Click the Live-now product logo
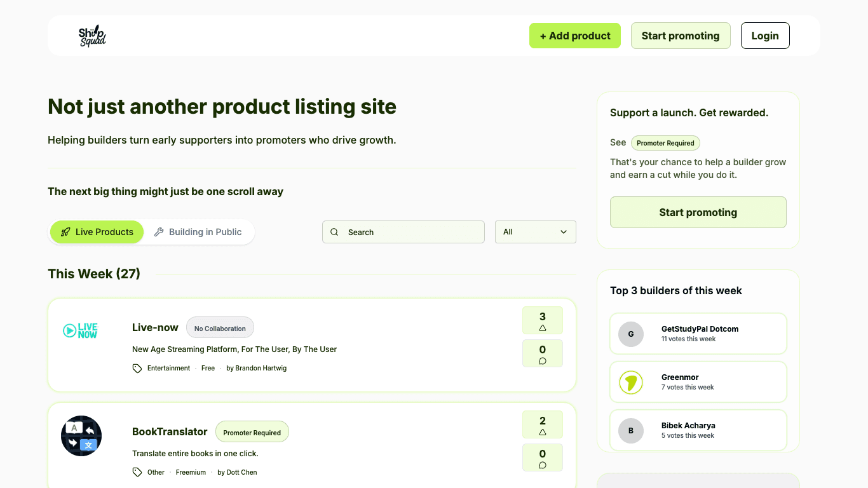The width and height of the screenshot is (868, 488). (x=81, y=330)
